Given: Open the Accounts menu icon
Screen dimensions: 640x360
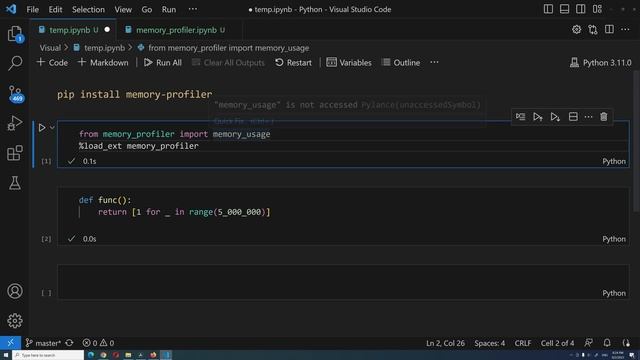Looking at the screenshot, I should pos(15,291).
